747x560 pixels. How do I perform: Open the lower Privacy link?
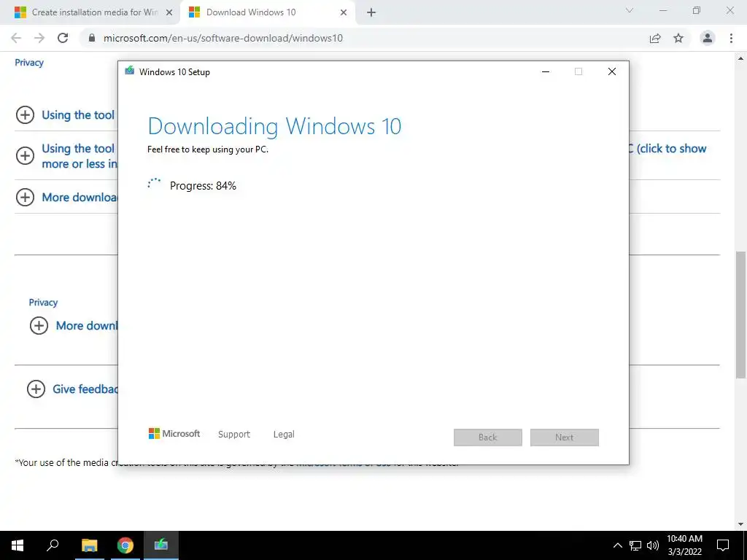43,303
